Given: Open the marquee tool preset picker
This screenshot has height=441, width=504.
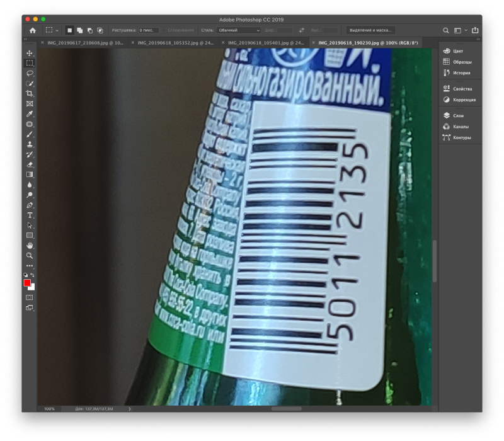Looking at the screenshot, I should coord(52,30).
